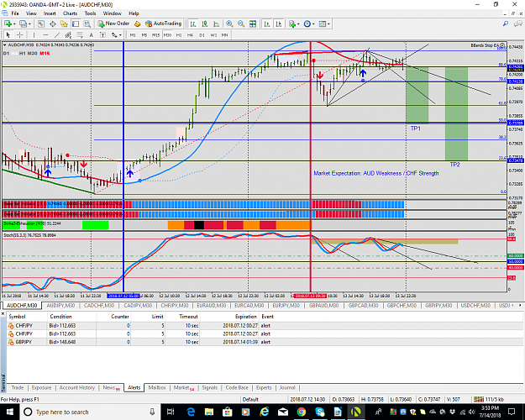Tile chart windows icon

pyautogui.click(x=253, y=24)
